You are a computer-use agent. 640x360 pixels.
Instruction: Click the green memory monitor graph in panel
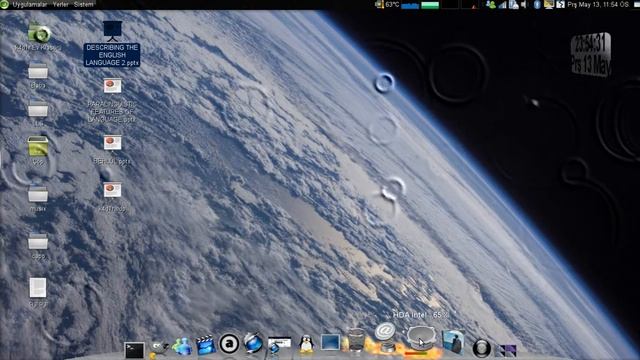coord(430,5)
